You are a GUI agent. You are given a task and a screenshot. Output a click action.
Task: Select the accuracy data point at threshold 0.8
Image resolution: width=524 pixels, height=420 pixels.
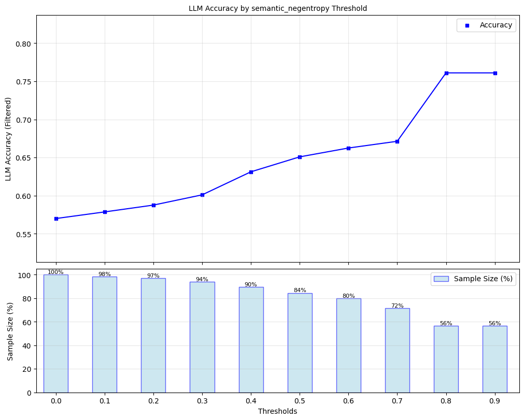pos(446,73)
